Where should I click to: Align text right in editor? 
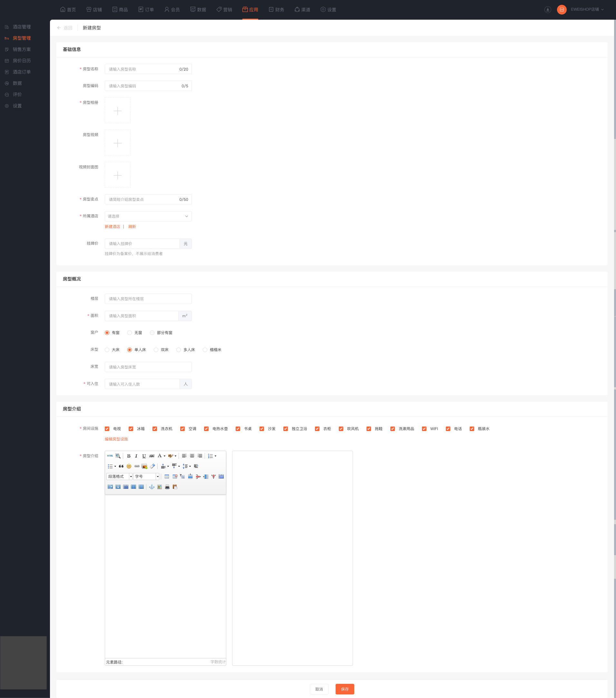(200, 456)
